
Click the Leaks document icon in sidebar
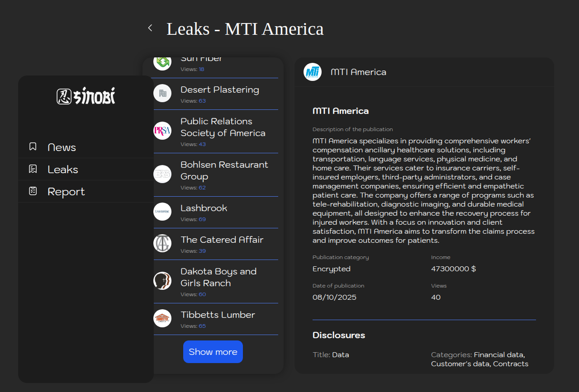(x=33, y=169)
